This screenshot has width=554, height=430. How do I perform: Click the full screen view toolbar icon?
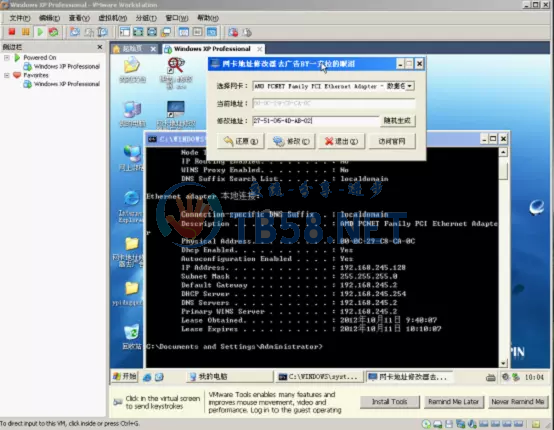[138, 32]
